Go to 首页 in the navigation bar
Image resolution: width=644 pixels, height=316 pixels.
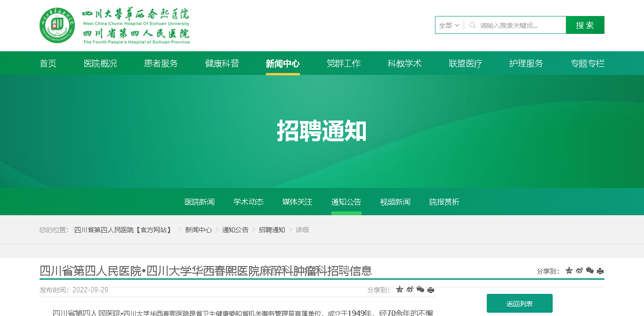[48, 64]
